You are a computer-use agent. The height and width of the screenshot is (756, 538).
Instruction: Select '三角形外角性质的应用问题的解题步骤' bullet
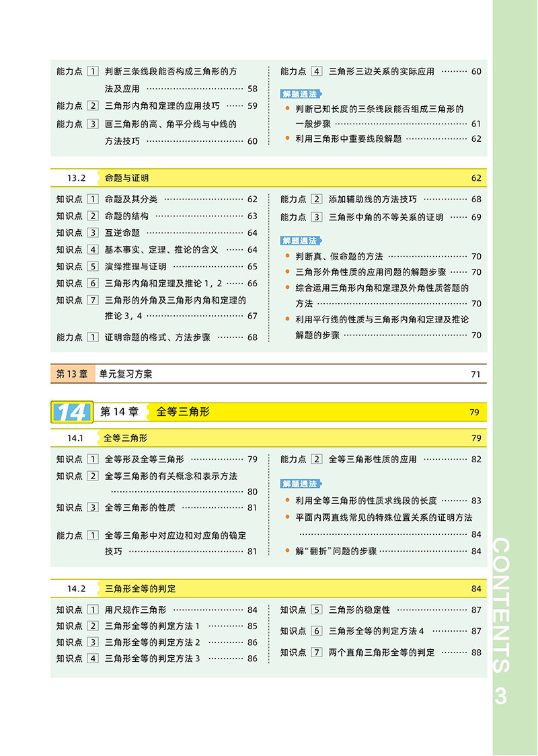click(x=371, y=272)
